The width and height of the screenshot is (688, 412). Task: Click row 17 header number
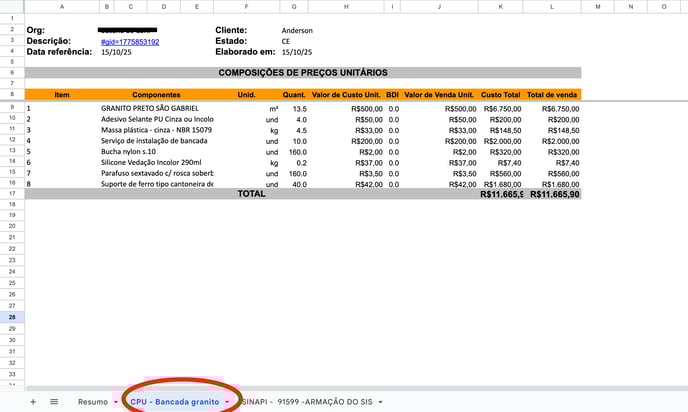click(x=11, y=193)
